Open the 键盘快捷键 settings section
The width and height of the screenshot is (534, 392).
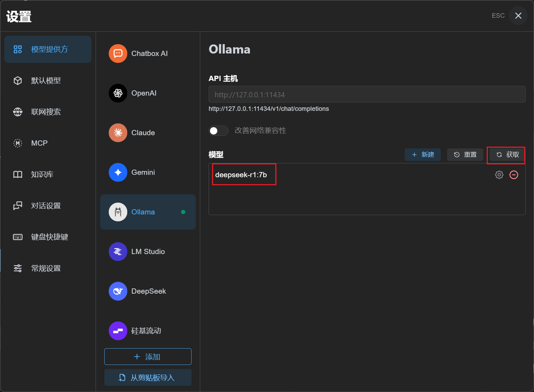tap(48, 237)
